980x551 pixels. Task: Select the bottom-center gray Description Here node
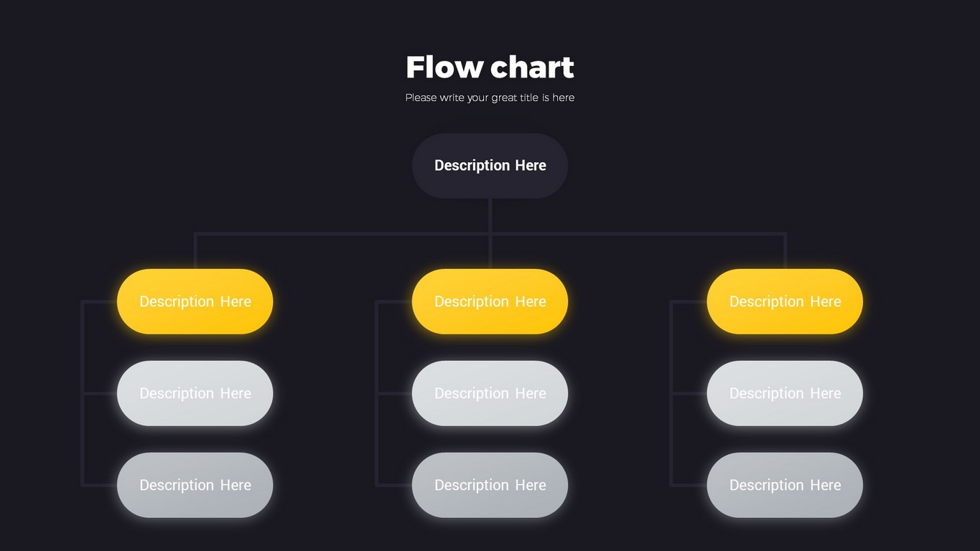pyautogui.click(x=490, y=485)
